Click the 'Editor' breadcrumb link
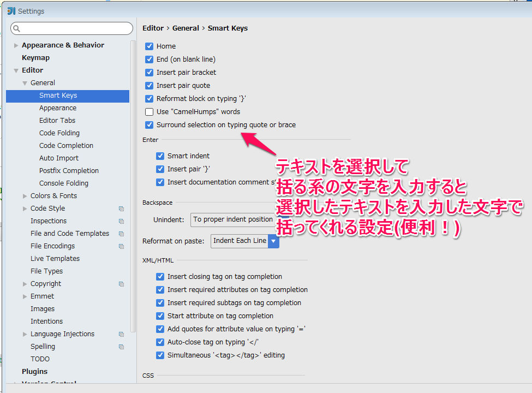 click(x=153, y=28)
